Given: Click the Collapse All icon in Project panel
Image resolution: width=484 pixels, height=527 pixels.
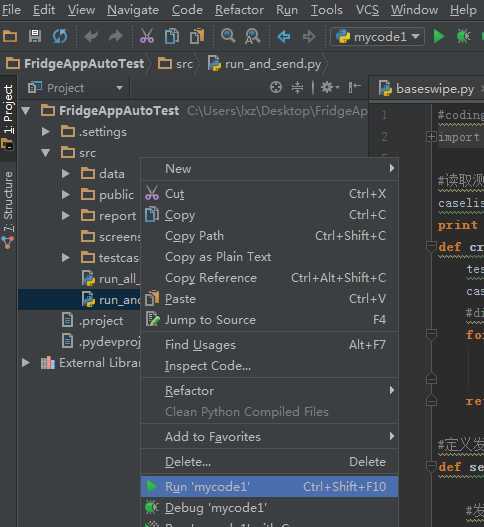Looking at the screenshot, I should (297, 88).
